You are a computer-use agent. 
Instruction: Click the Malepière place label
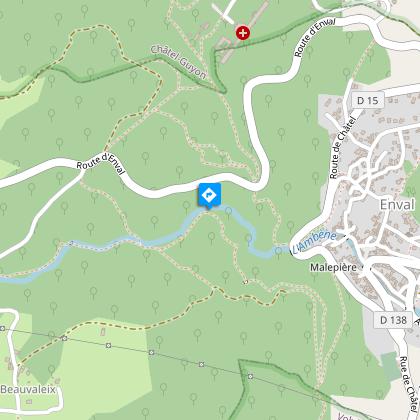(x=333, y=267)
